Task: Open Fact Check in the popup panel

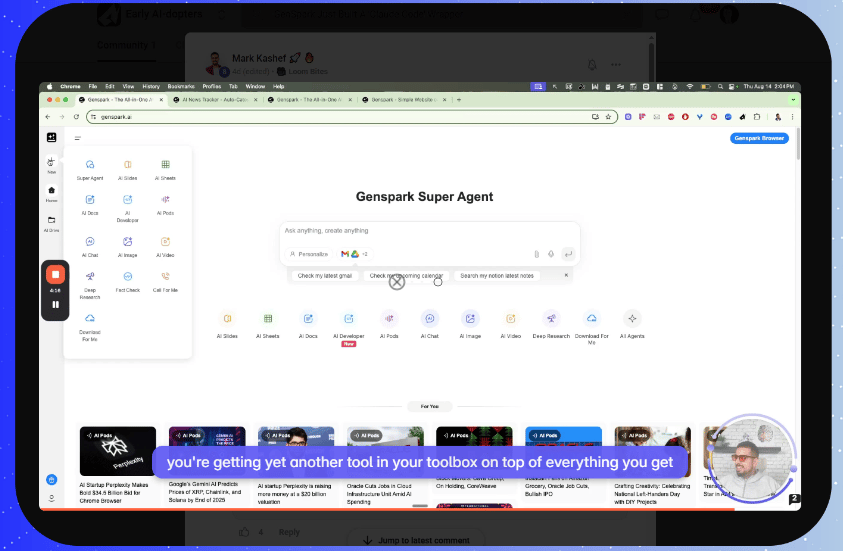Action: tap(127, 281)
